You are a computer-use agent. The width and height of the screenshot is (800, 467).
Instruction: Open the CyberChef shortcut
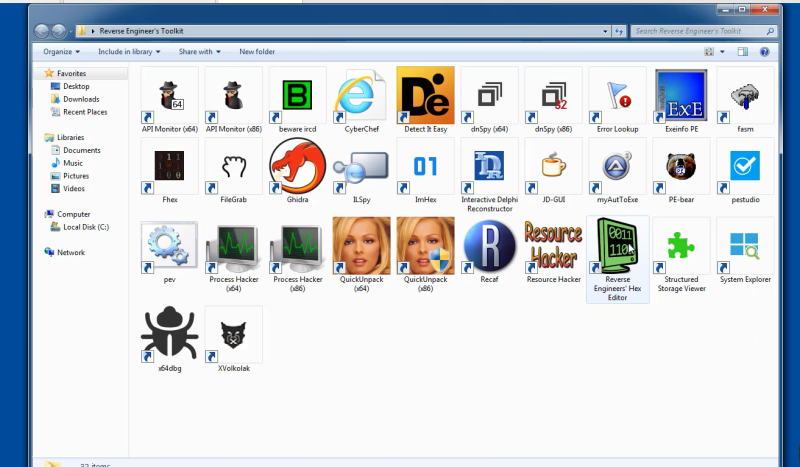click(361, 95)
